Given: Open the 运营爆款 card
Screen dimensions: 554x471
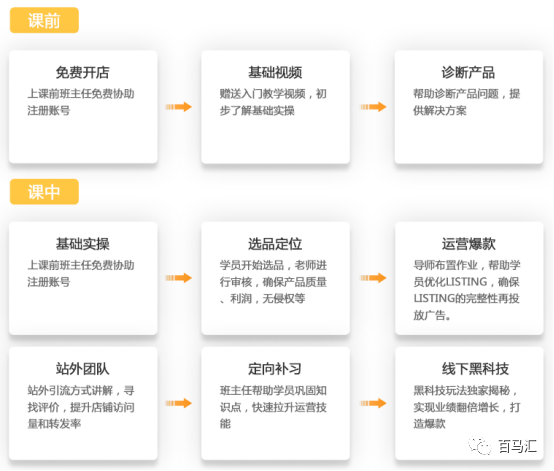Looking at the screenshot, I should 469,278.
